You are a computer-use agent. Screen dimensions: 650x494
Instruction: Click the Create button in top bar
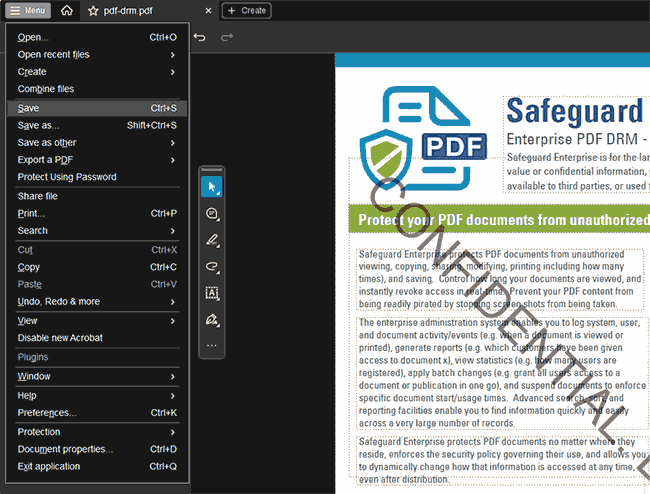[x=247, y=11]
